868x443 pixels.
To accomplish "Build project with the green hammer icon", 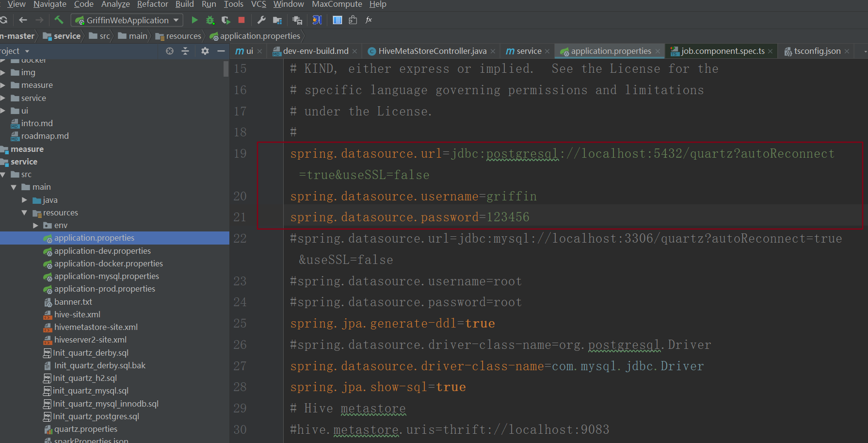I will point(59,20).
